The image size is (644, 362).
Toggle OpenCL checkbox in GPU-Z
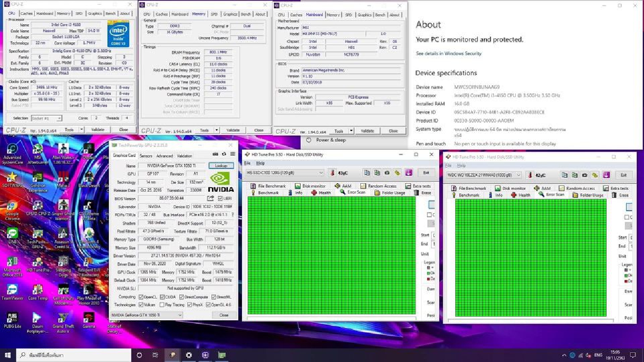point(141,297)
